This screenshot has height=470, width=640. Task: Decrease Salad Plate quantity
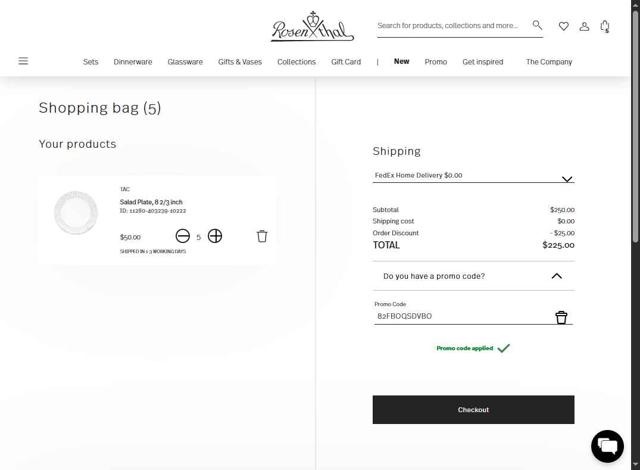(182, 236)
